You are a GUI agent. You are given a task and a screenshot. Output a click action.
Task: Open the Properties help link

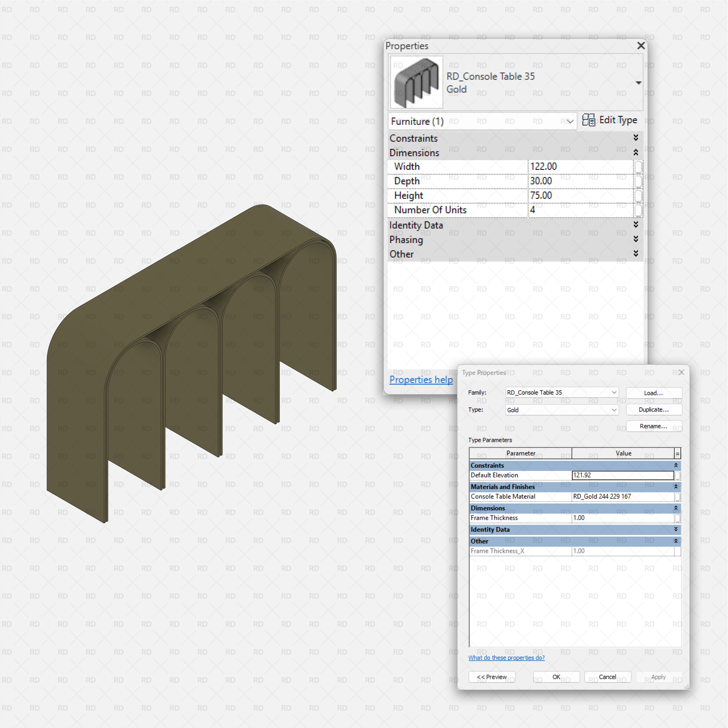coord(421,379)
